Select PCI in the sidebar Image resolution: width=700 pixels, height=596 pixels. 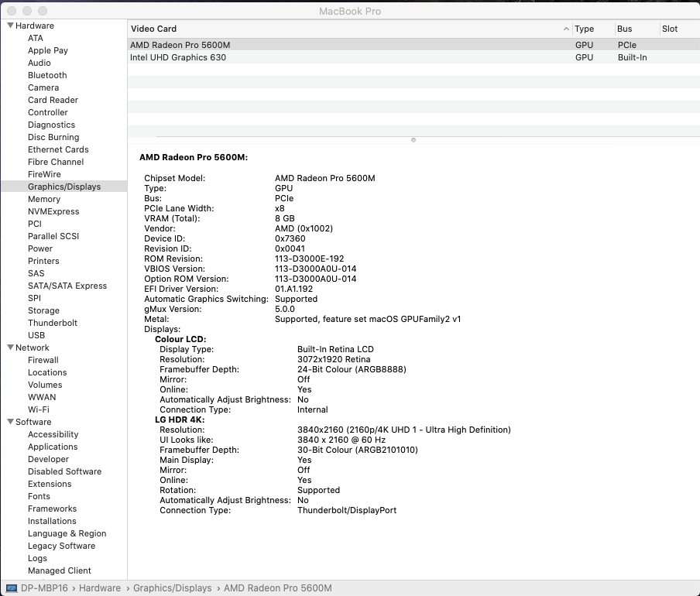[x=34, y=224]
